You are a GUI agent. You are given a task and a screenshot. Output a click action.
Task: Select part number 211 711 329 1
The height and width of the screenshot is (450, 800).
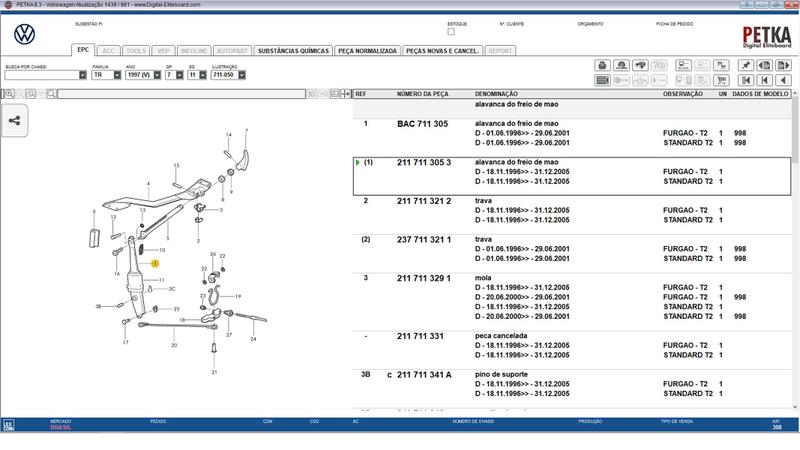424,278
